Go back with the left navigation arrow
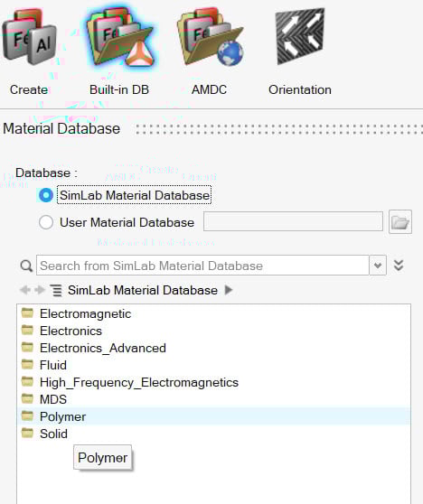Screen dimensions: 423x504 [24, 290]
